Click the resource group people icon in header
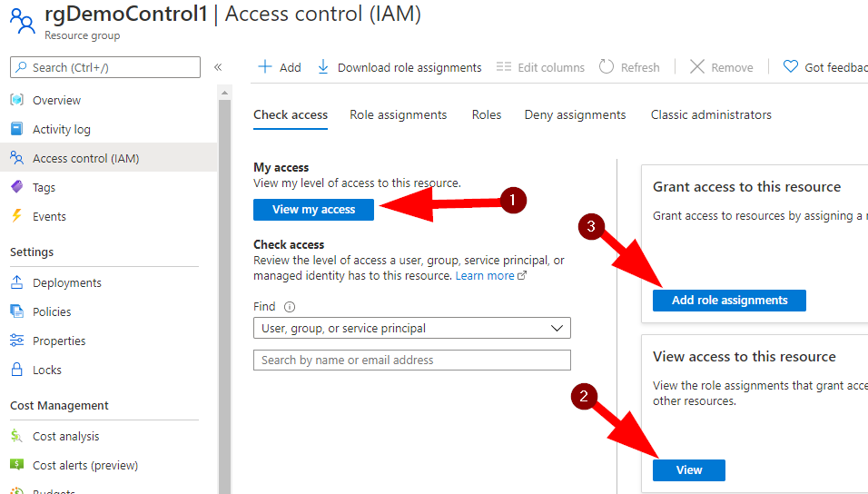This screenshot has height=494, width=868. [22, 21]
